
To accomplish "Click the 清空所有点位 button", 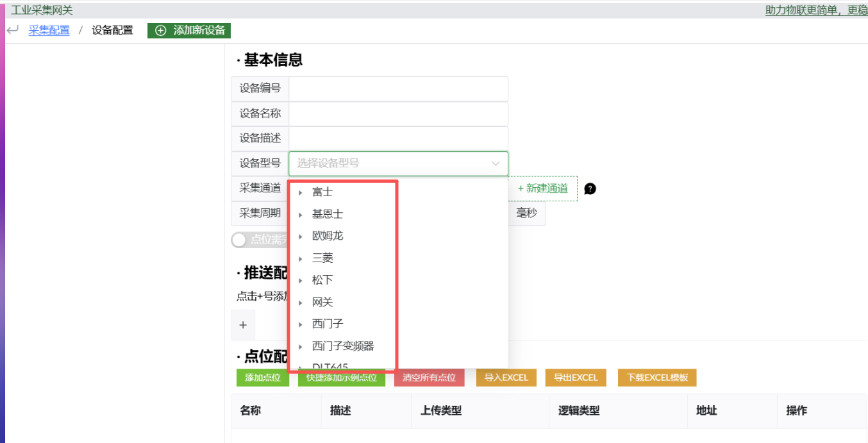I will click(430, 378).
